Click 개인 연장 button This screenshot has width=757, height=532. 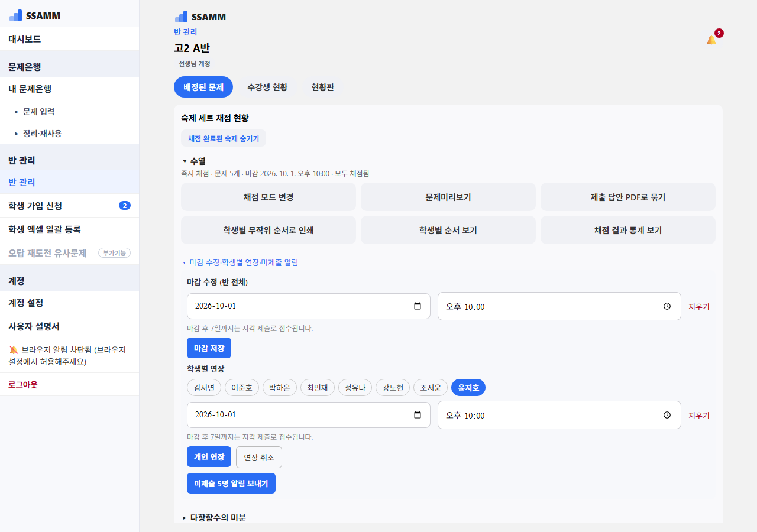209,457
